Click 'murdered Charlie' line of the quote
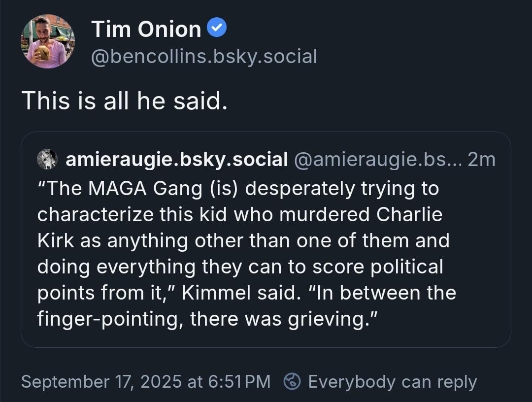The width and height of the screenshot is (532, 402). coord(240,215)
